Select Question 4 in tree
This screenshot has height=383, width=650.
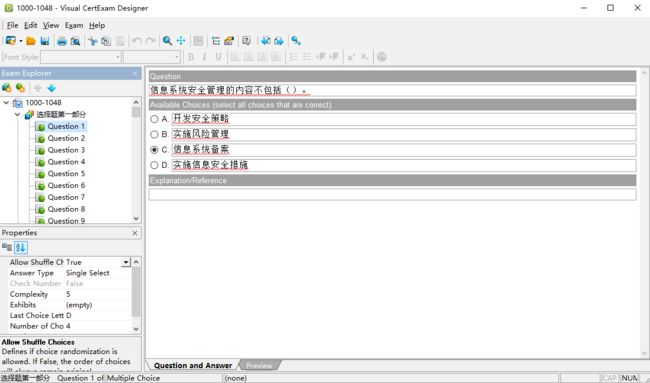[x=66, y=162]
